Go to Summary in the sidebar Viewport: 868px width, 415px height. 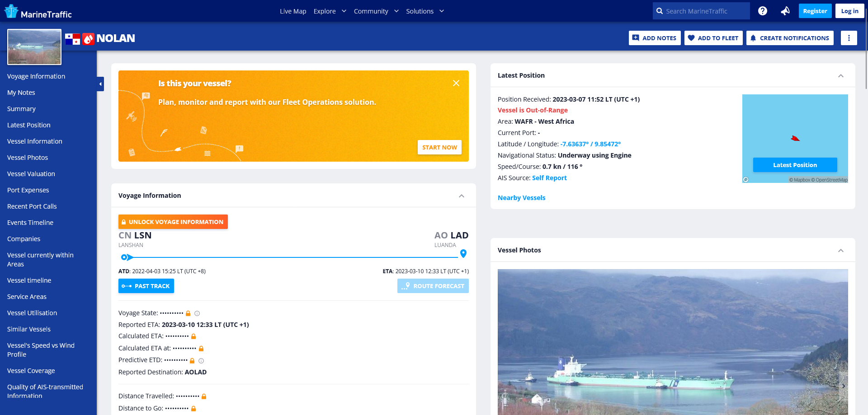pos(21,109)
